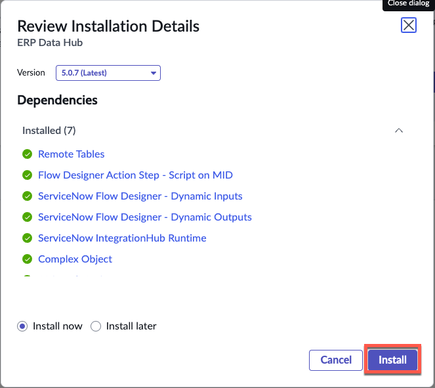The width and height of the screenshot is (435, 388).
Task: Open ServiceNow Flow Designer - Dynamic Inputs link
Action: click(140, 196)
